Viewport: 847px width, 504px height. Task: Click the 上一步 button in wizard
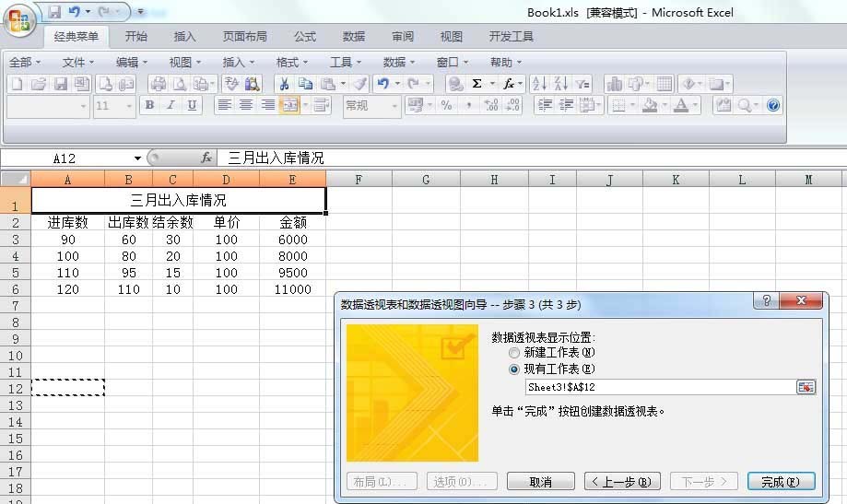[622, 481]
